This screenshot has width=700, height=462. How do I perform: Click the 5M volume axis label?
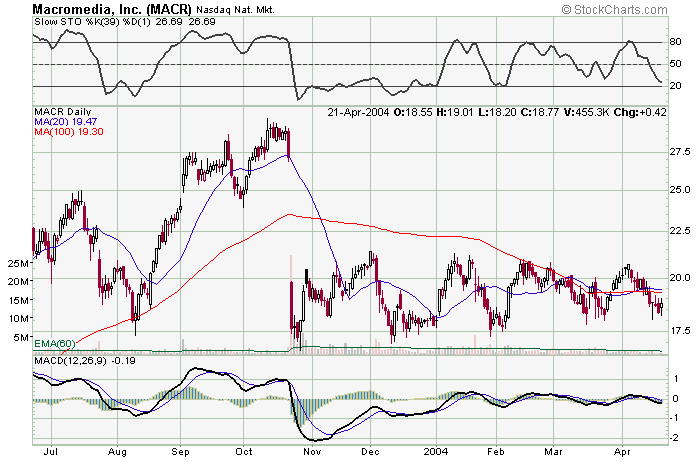(x=21, y=337)
